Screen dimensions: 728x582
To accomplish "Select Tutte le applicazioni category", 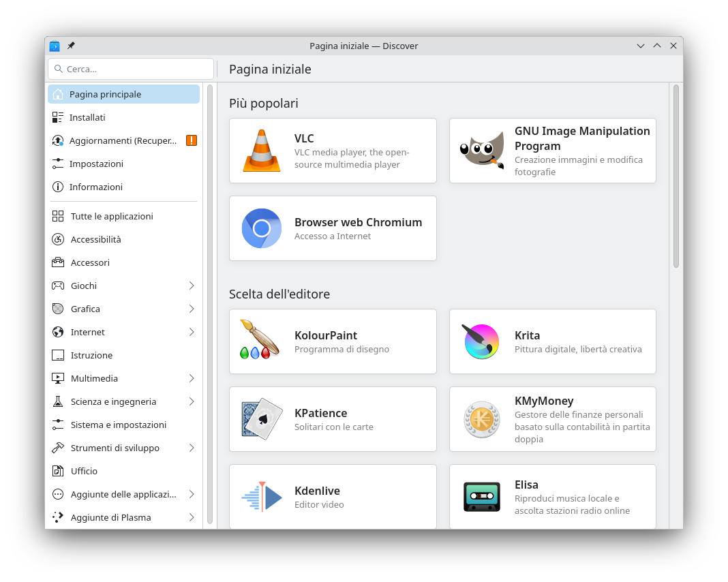I will pyautogui.click(x=112, y=216).
